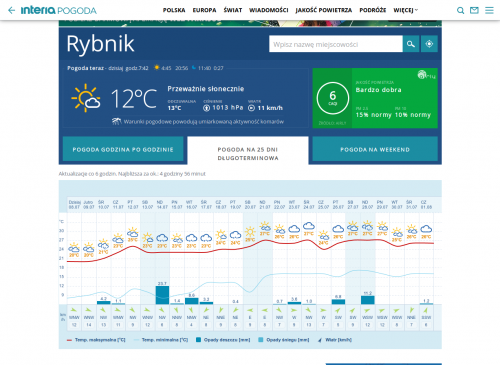The height and width of the screenshot is (365, 500).
Task: Open the hamburger menu icon
Action: (x=489, y=10)
